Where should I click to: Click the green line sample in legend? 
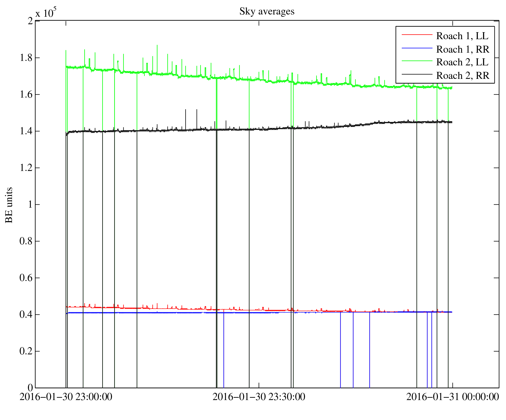click(417, 61)
